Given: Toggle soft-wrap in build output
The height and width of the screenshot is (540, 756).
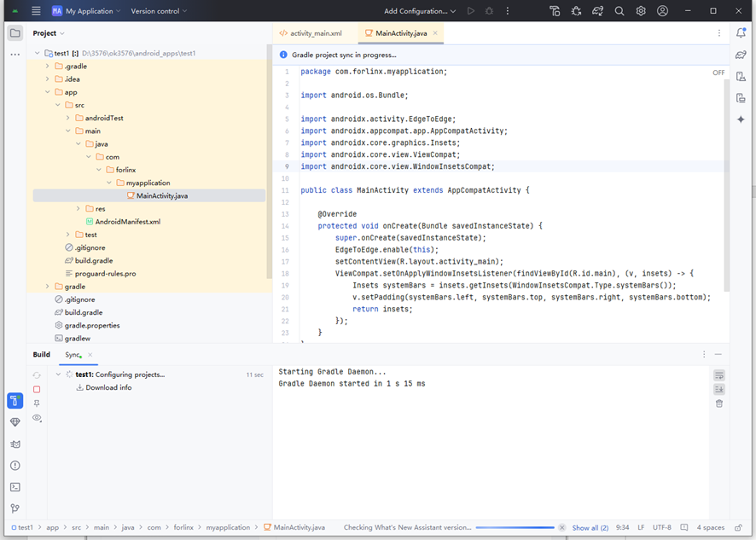Looking at the screenshot, I should [x=719, y=375].
